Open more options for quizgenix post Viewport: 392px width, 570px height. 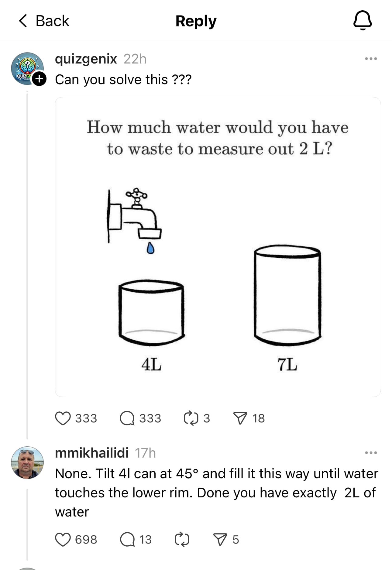coord(371,59)
